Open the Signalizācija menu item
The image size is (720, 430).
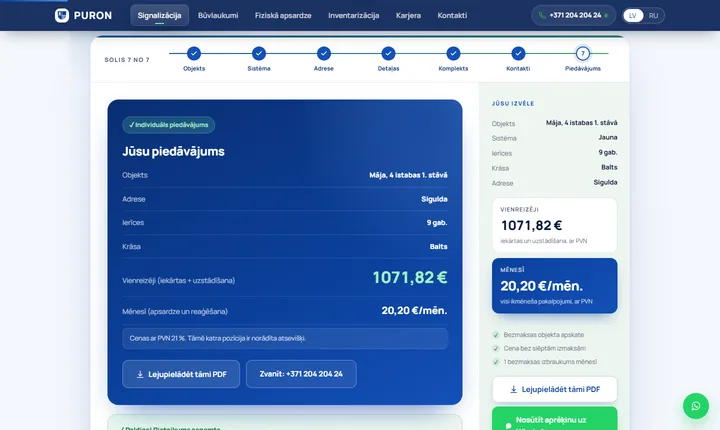click(159, 15)
